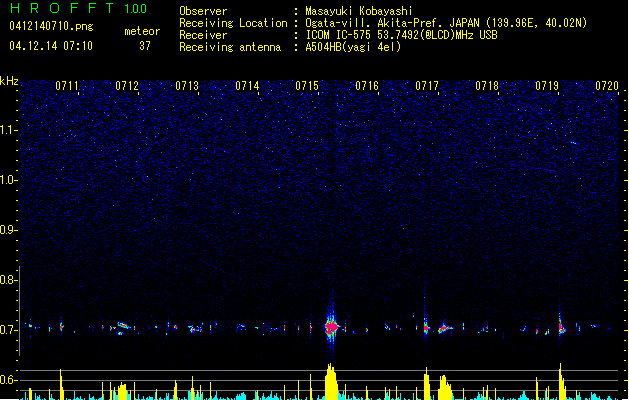
Task: Click the 0712 time marker
Action: pyautogui.click(x=127, y=86)
